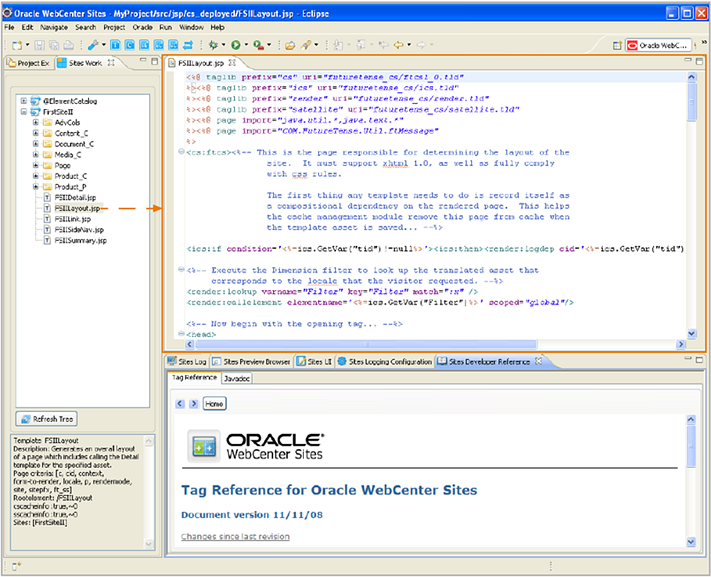The width and height of the screenshot is (711, 577).
Task: Collapse the FirstSiteII tree node
Action: click(x=22, y=112)
